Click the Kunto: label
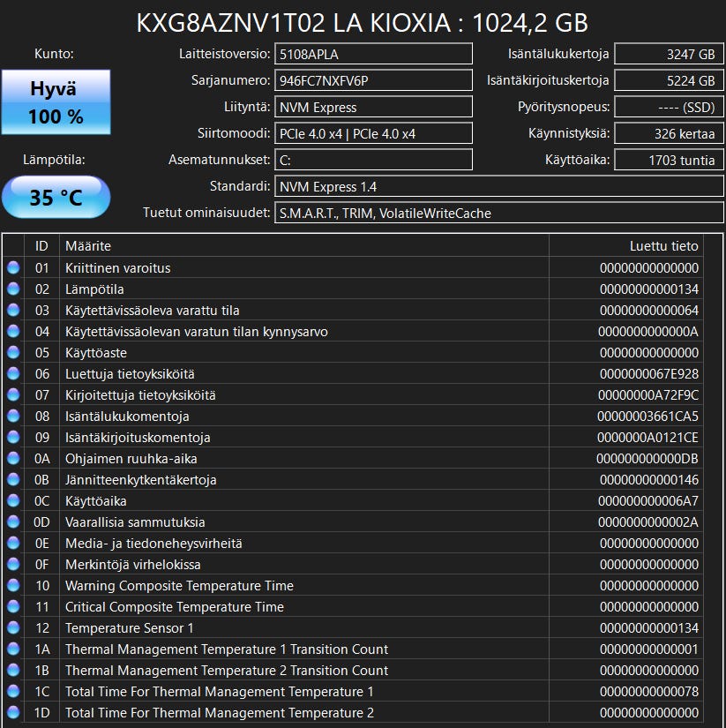 point(54,54)
